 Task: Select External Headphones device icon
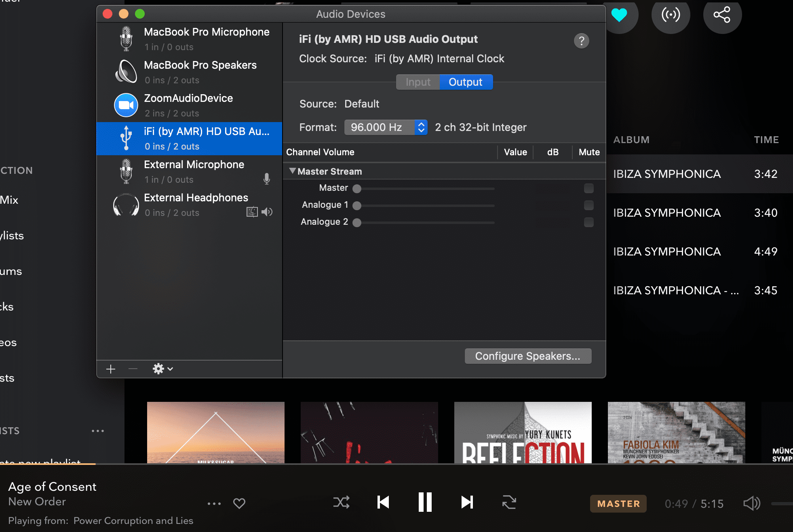point(126,205)
